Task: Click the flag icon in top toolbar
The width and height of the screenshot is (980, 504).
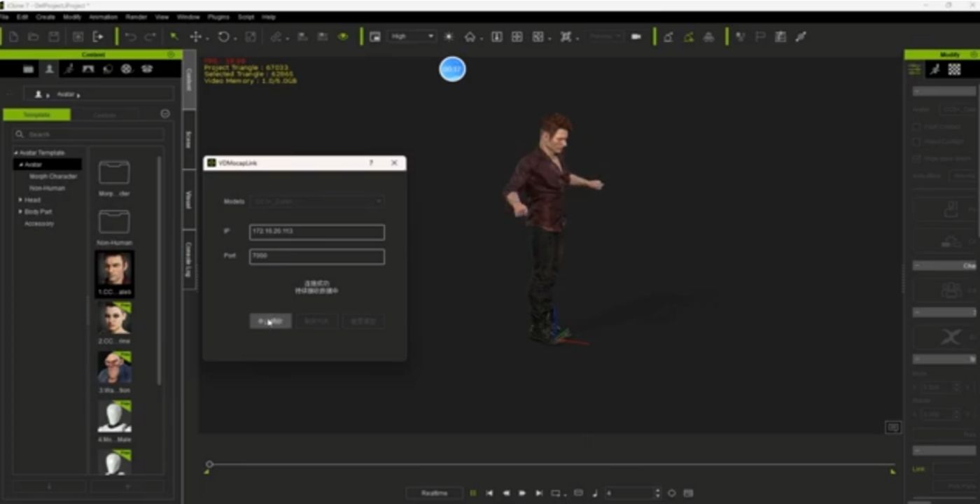Action: [x=760, y=36]
